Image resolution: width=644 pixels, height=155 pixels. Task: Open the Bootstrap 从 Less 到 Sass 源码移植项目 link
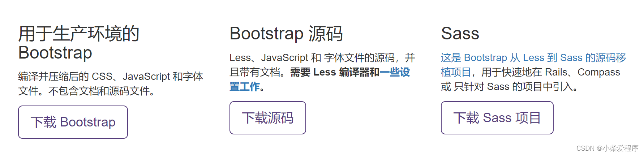click(533, 65)
